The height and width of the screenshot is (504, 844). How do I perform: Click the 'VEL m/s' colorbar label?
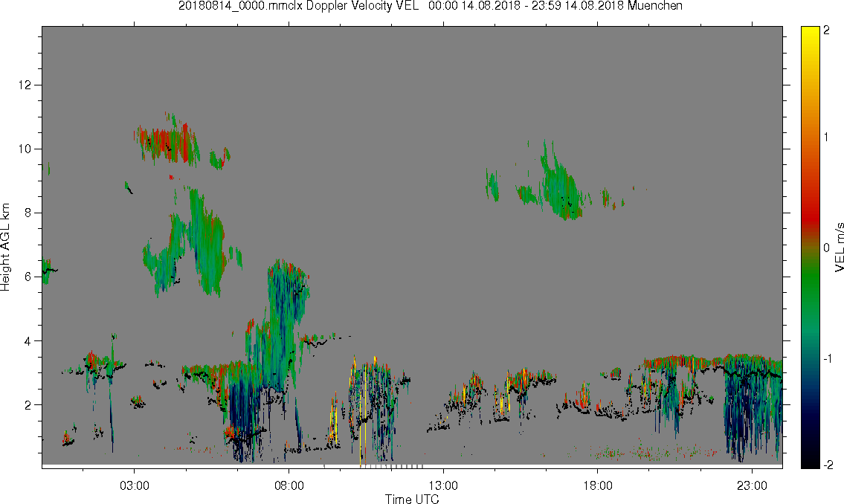[839, 248]
